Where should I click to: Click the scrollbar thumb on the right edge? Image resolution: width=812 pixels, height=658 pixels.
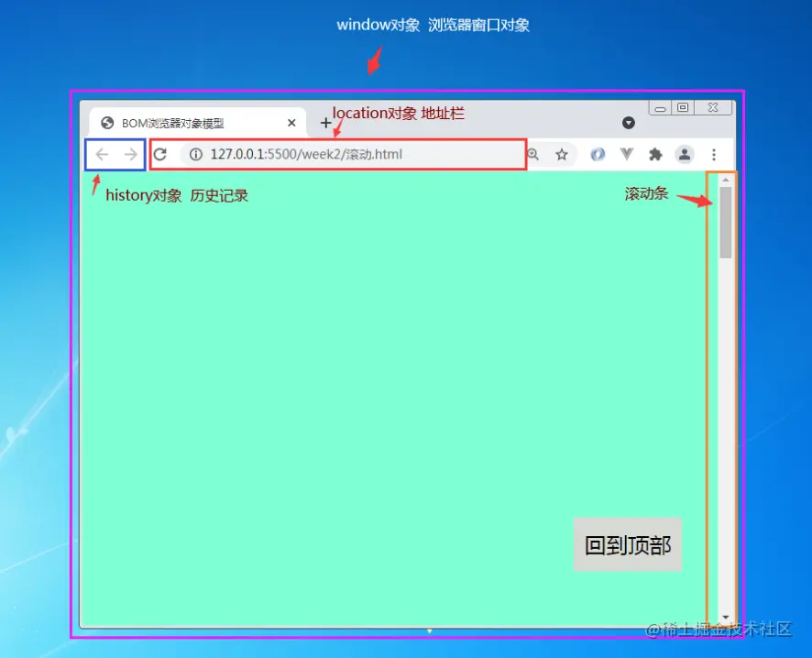coord(725,218)
